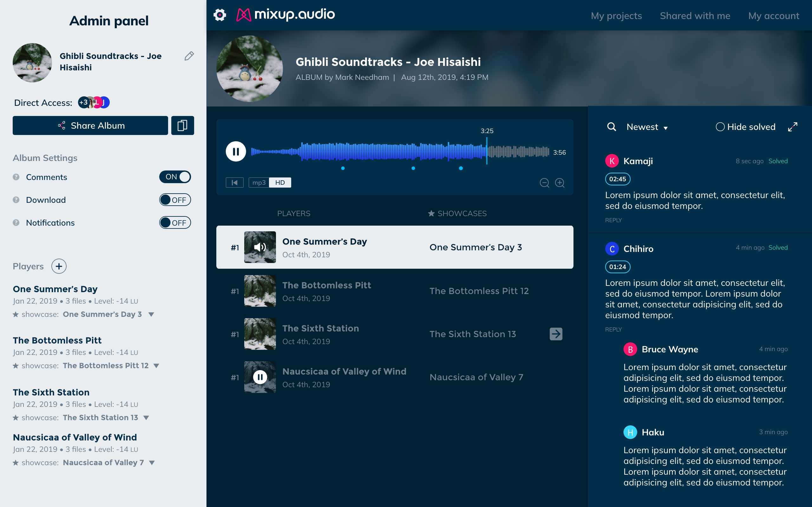Expand One Summer's Day 3 showcase dropdown
The image size is (812, 507).
[x=151, y=315]
